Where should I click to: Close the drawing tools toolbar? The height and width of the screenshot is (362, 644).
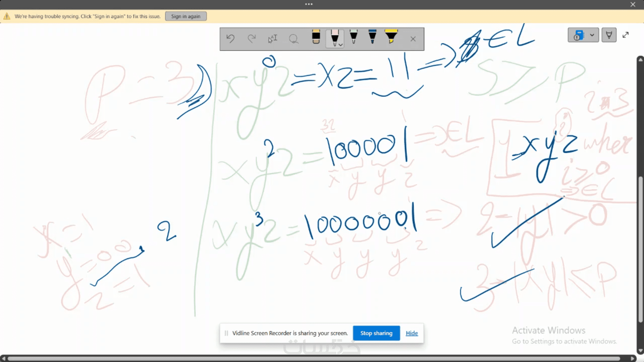pyautogui.click(x=413, y=39)
